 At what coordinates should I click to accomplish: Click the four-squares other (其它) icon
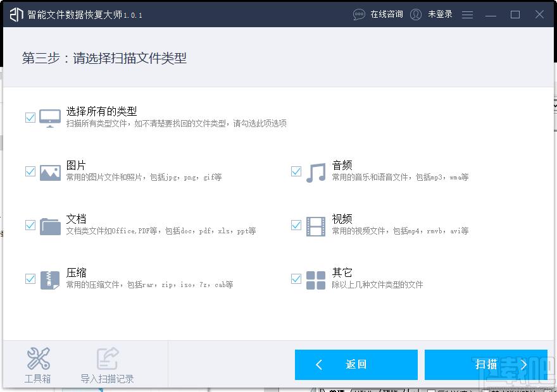[316, 279]
